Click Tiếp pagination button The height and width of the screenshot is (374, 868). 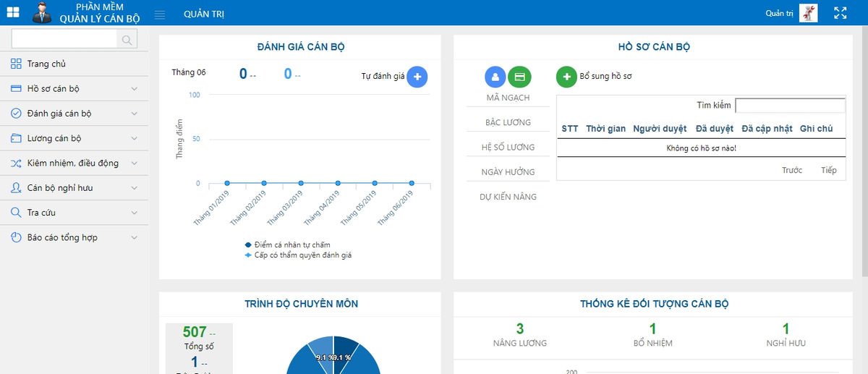(x=829, y=171)
